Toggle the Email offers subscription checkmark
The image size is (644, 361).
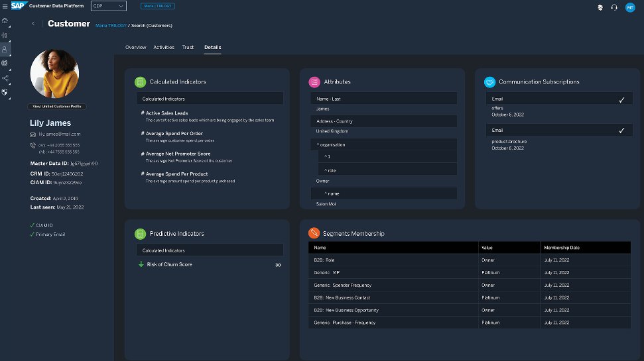click(x=621, y=99)
